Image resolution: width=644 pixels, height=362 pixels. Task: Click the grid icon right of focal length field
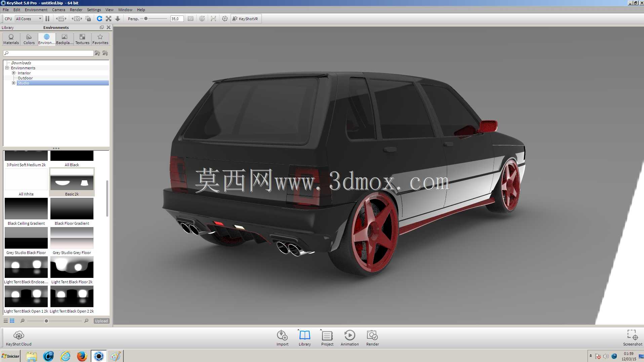(191, 19)
